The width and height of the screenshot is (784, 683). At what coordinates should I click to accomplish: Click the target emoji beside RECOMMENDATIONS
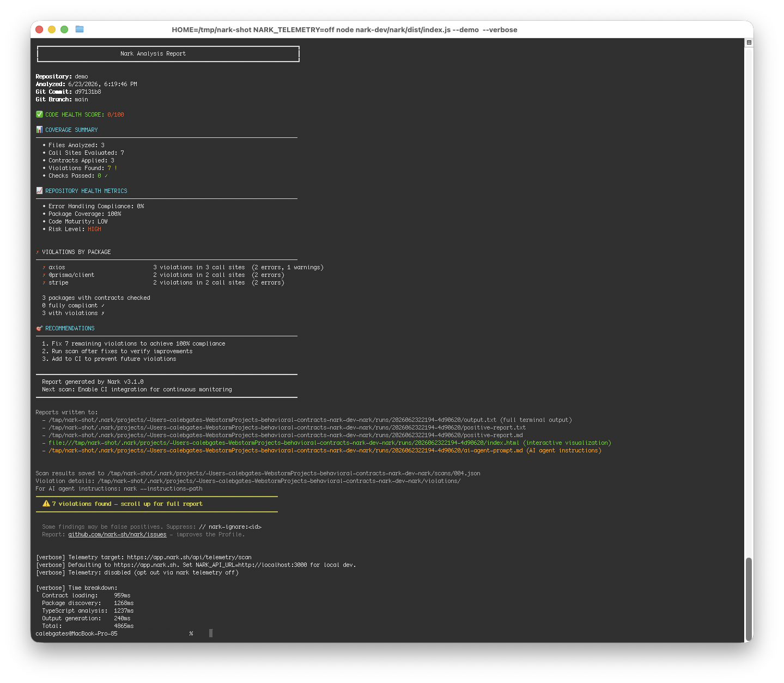(x=39, y=328)
